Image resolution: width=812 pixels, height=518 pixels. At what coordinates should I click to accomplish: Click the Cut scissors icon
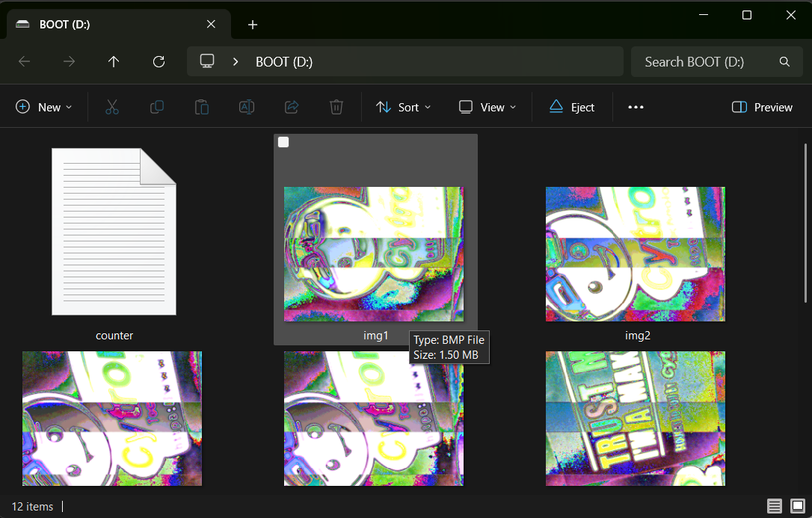click(x=112, y=107)
